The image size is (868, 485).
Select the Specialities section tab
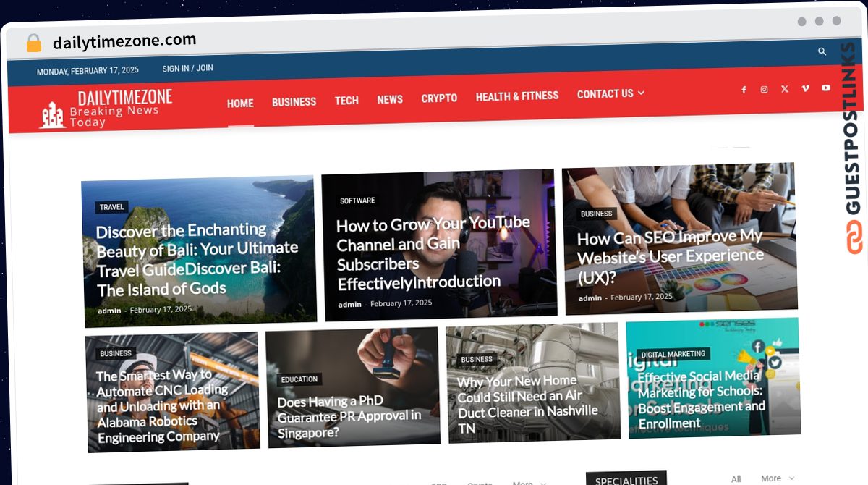click(x=626, y=480)
